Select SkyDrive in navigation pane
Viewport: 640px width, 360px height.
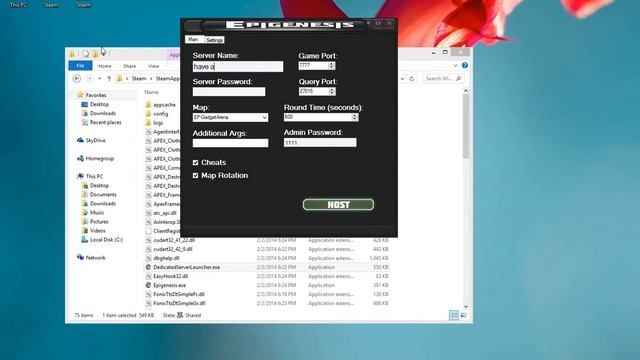tap(96, 140)
